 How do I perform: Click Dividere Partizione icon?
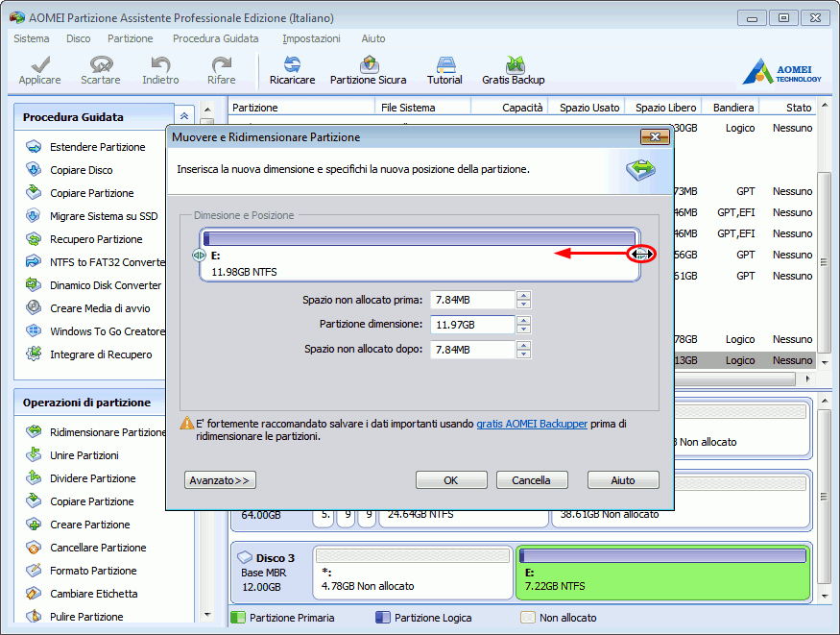pyautogui.click(x=34, y=477)
